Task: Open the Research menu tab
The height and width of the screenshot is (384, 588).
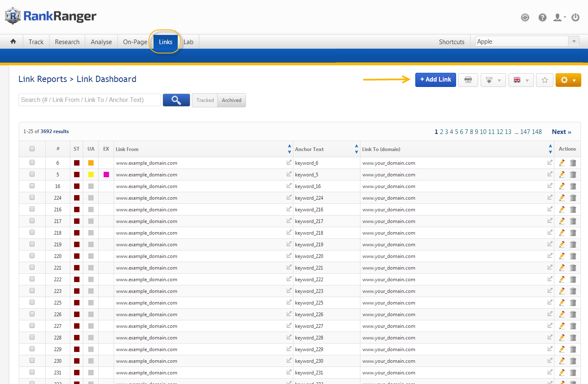Action: pyautogui.click(x=67, y=42)
